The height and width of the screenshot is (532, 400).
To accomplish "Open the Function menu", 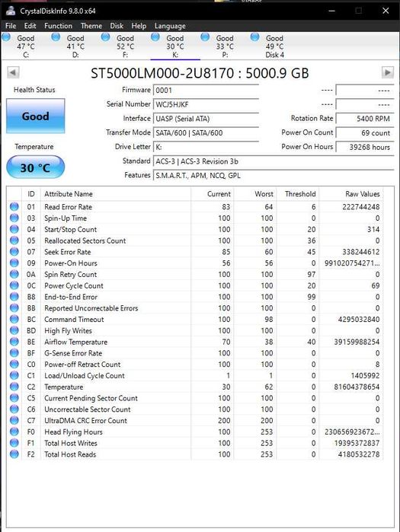I will pos(58,26).
